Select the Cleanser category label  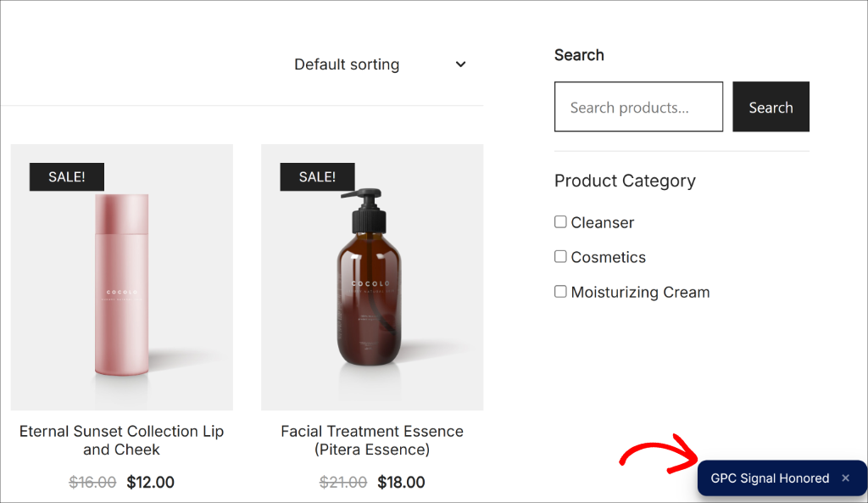tap(603, 223)
